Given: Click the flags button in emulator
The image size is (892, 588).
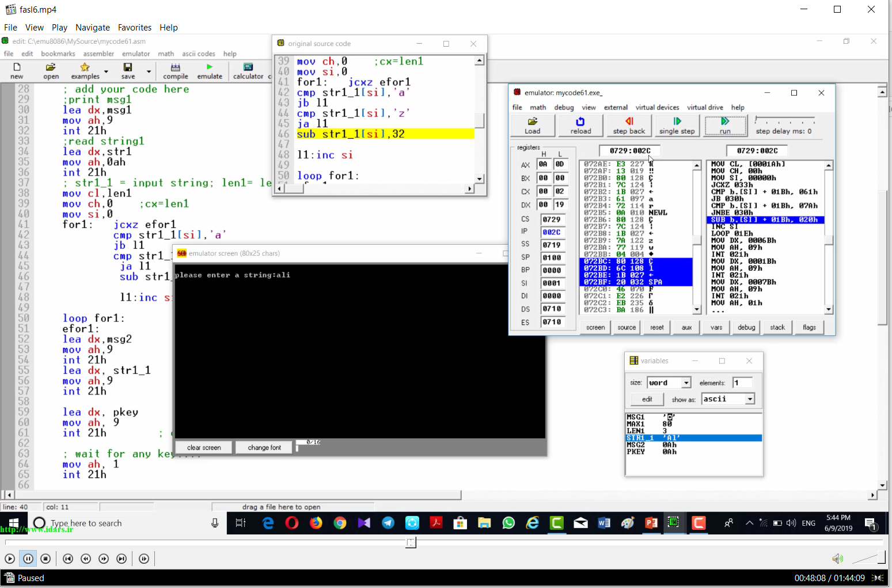Looking at the screenshot, I should point(809,327).
